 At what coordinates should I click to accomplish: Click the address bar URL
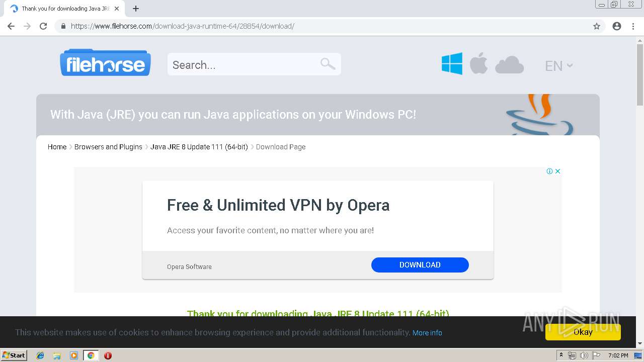point(182,26)
